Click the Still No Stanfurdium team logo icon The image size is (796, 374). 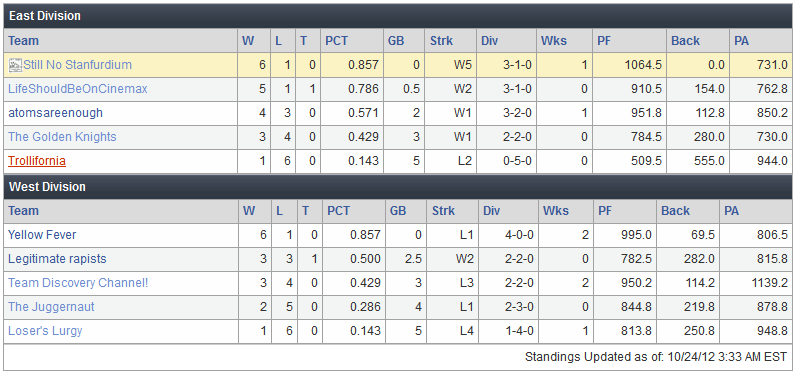click(15, 65)
